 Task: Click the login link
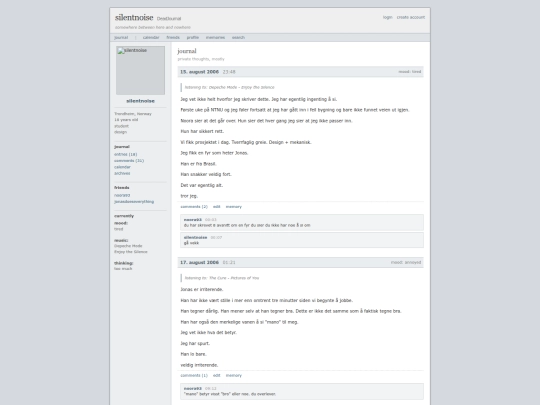[x=387, y=17]
